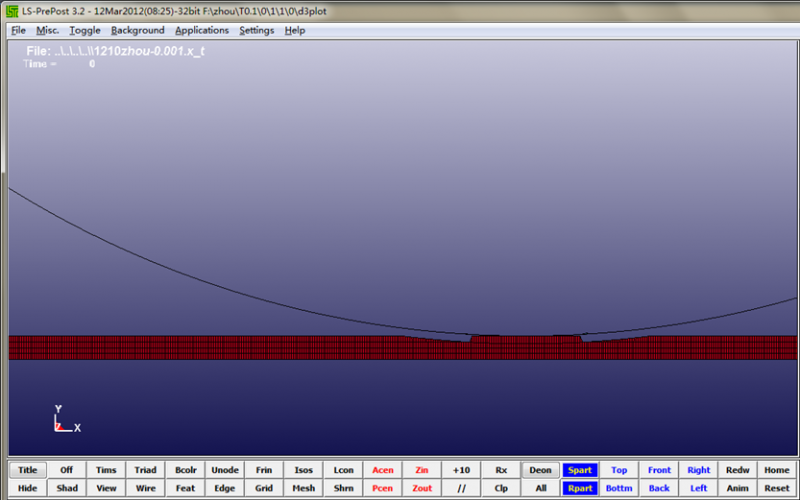This screenshot has height=500, width=800.
Task: Toggle the Mesh display button
Action: 304,488
